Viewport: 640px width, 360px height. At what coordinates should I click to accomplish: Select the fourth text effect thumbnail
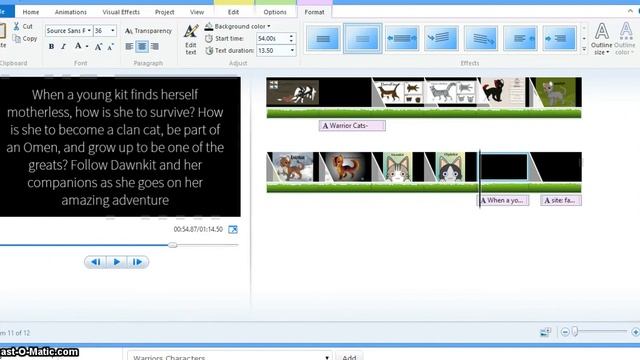[441, 38]
